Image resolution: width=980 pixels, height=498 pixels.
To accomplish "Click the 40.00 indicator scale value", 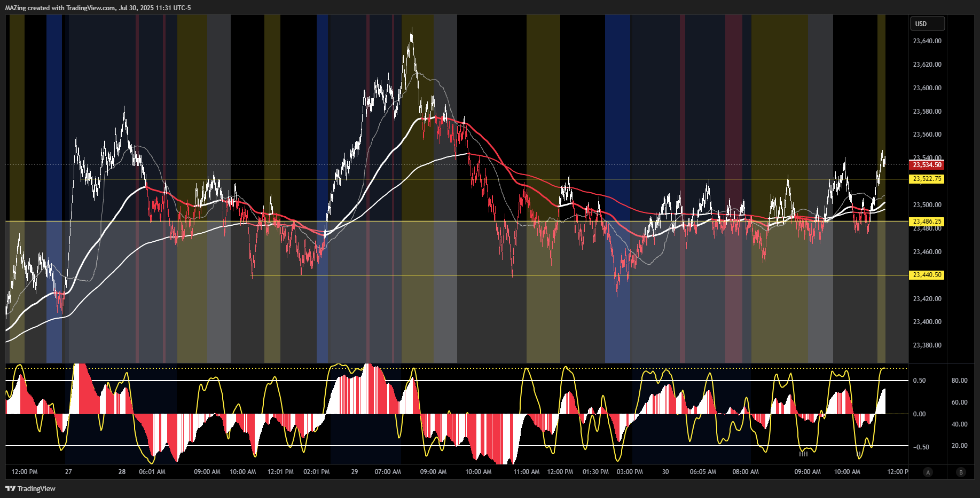I will point(959,424).
